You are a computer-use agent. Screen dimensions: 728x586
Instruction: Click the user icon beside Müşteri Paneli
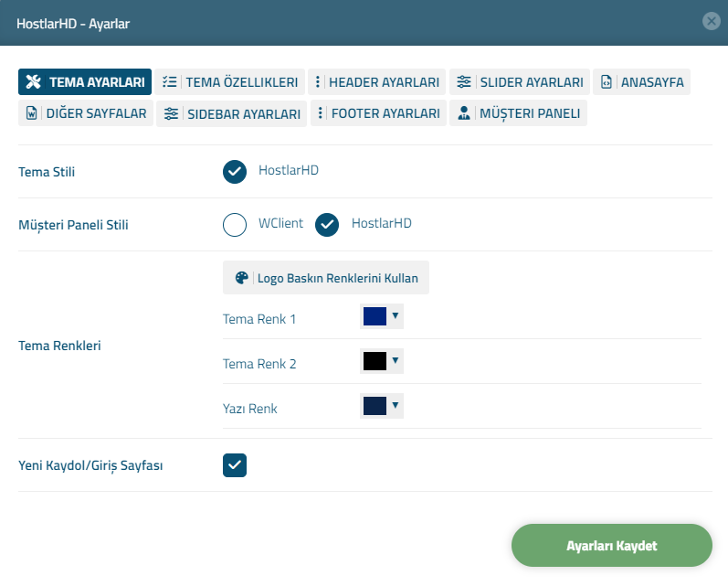463,113
